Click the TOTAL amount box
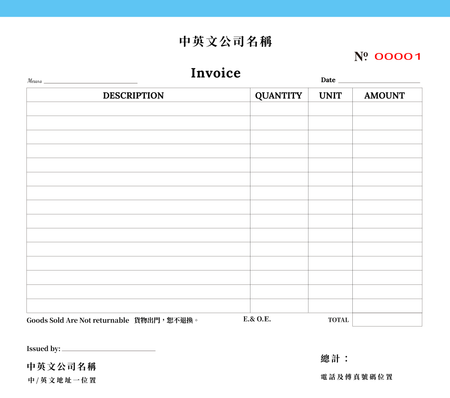Screen dimensions: 450x398 tap(387, 320)
